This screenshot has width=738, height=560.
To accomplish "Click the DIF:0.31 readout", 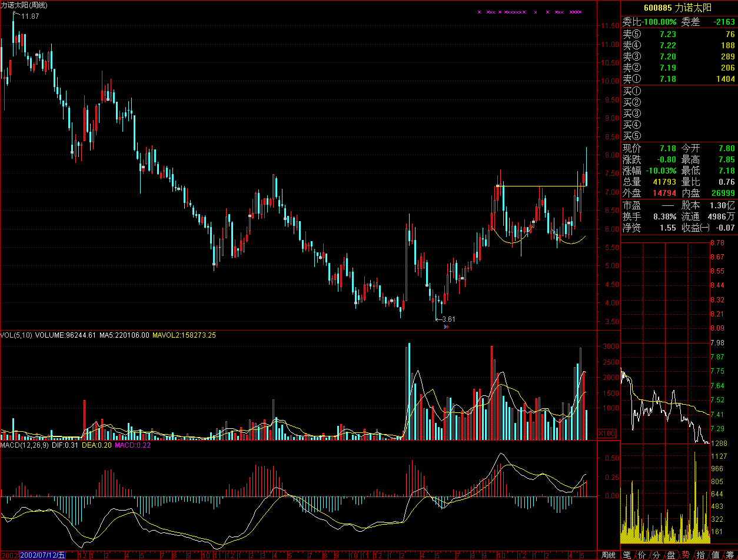I will tap(65, 445).
